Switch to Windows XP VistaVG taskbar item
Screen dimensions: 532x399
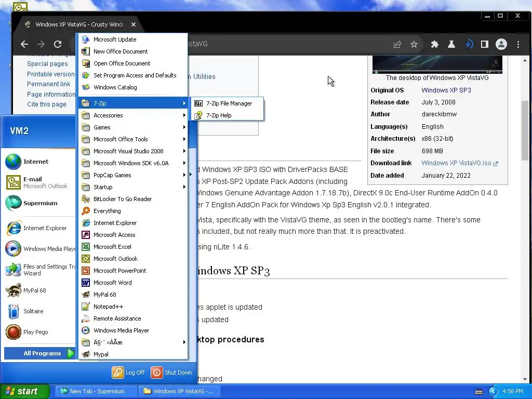[x=180, y=391]
